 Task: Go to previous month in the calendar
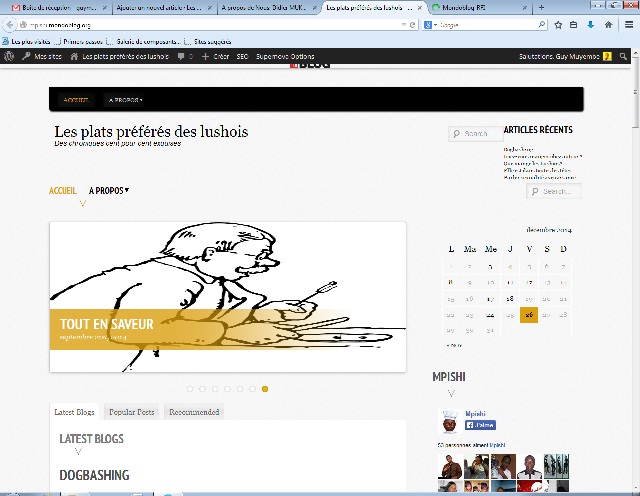(x=454, y=345)
